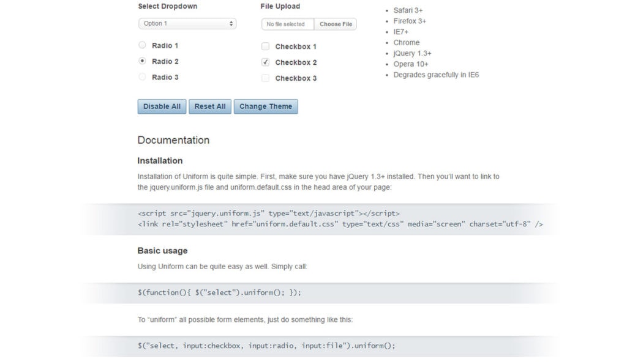The width and height of the screenshot is (627, 364).
Task: Click the Change Theme button
Action: coord(266,106)
